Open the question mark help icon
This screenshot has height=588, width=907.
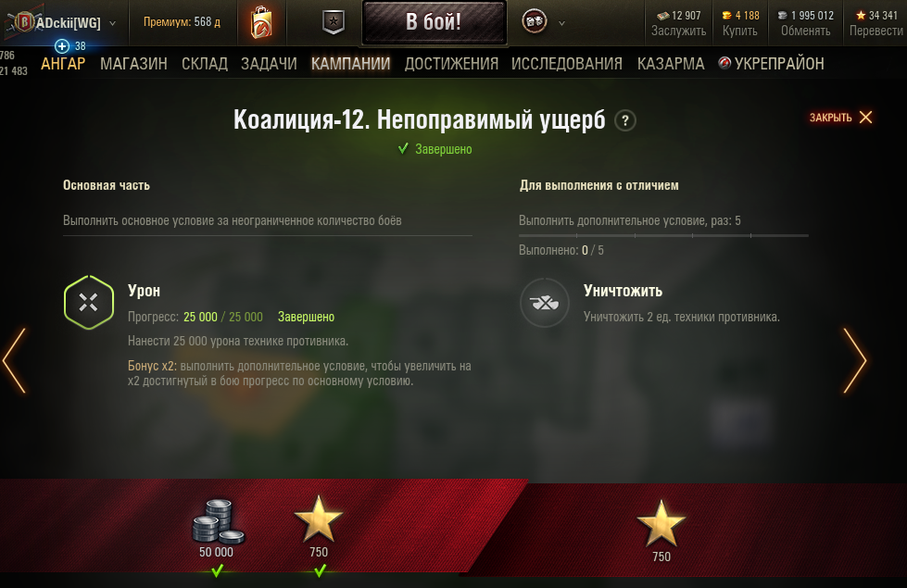[x=624, y=120]
